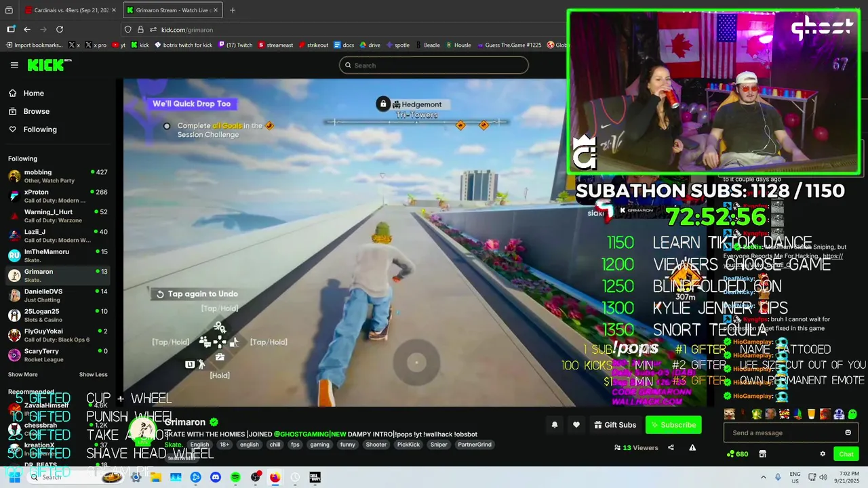The image size is (868, 488).
Task: Open chat settings gear
Action: pyautogui.click(x=823, y=454)
